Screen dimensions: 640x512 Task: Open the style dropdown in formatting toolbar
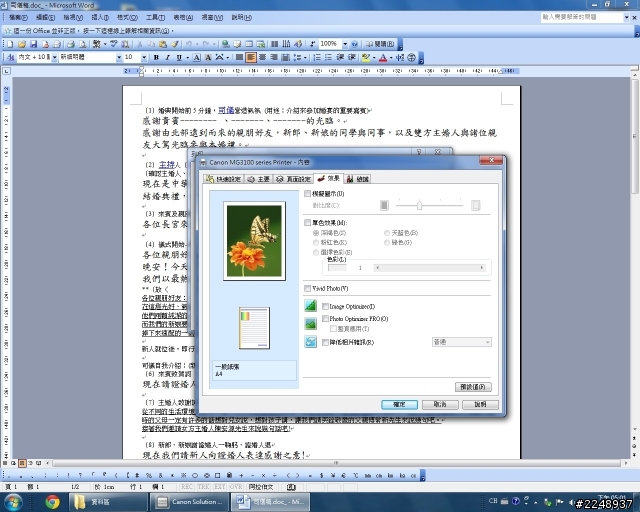pos(54,58)
